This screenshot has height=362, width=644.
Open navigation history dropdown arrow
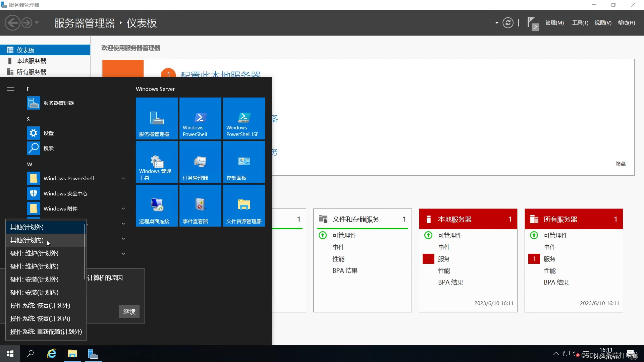pyautogui.click(x=37, y=23)
